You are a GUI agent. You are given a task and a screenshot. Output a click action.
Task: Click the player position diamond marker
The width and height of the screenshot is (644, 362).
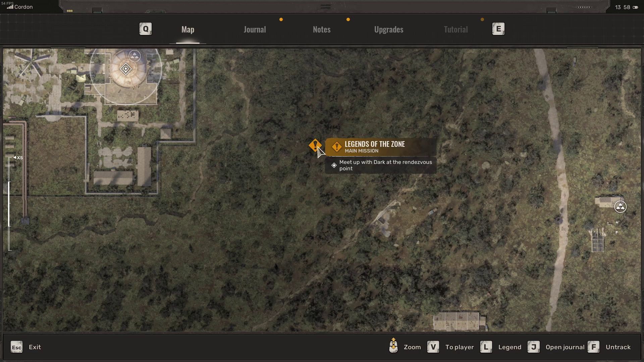(126, 69)
